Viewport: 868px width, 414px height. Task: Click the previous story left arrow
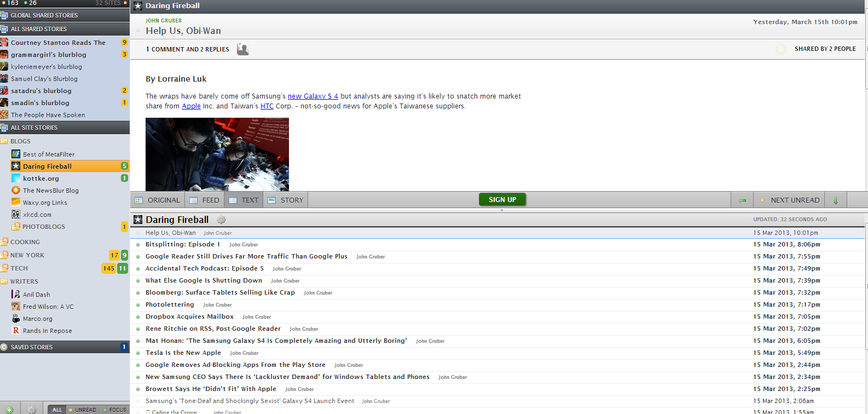[742, 200]
